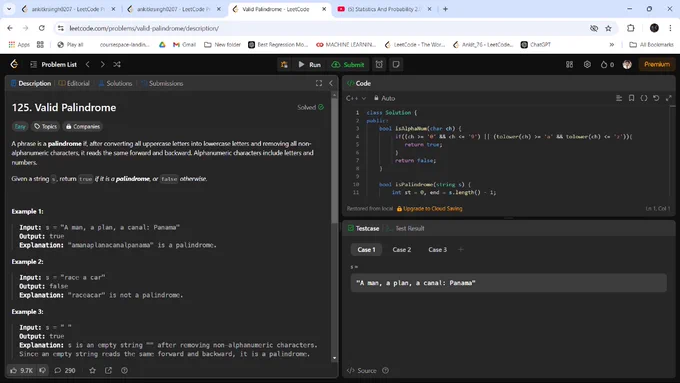Switch to the Editorial tab
The height and width of the screenshot is (383, 680).
(74, 83)
